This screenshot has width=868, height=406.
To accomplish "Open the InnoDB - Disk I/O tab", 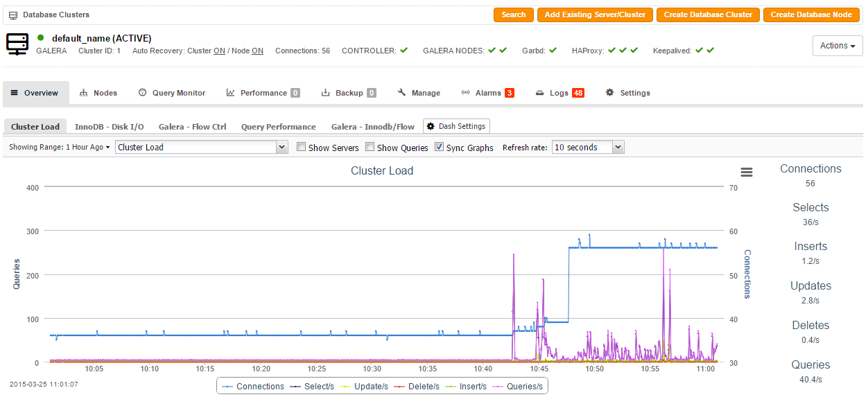I will click(x=109, y=127).
